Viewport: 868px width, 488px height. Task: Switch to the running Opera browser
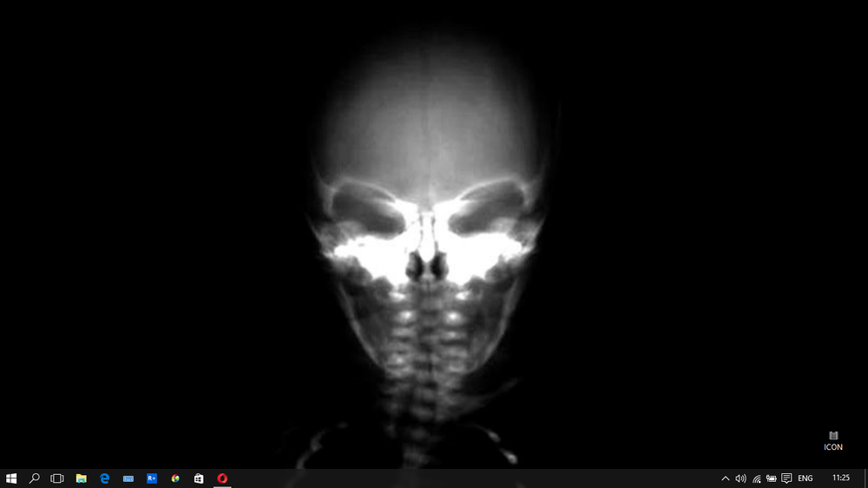click(x=222, y=478)
